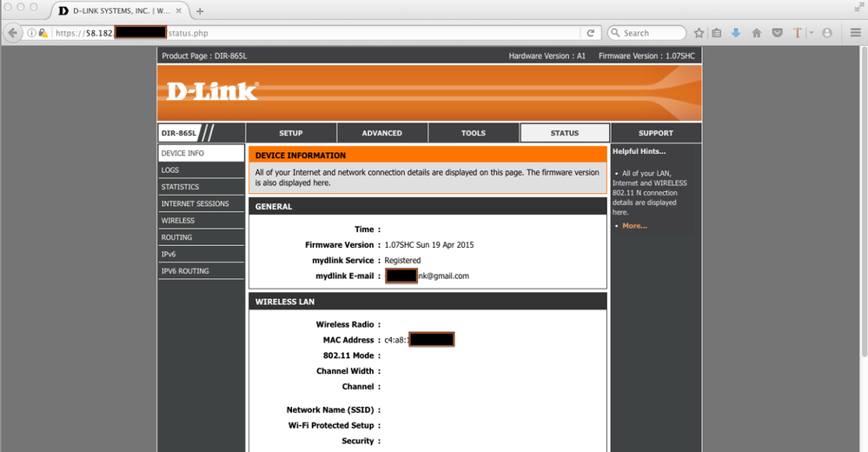Screen dimensions: 868x452
Task: Open the downloads arrow icon
Action: pyautogui.click(x=736, y=33)
